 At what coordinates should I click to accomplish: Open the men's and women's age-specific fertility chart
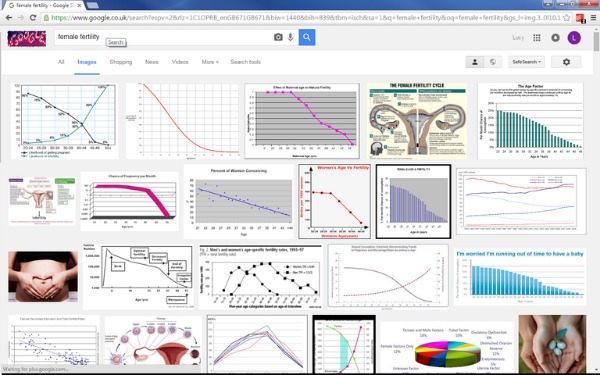tap(260, 277)
